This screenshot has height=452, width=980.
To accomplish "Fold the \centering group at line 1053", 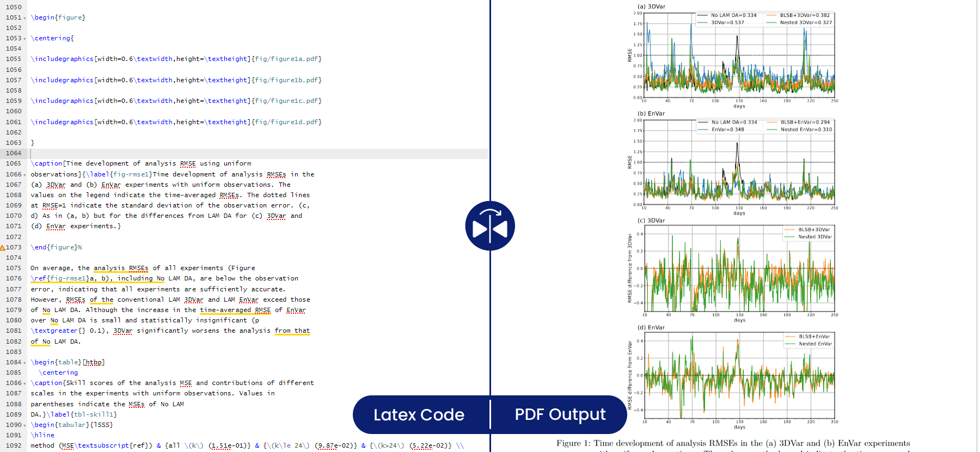I will coord(25,39).
